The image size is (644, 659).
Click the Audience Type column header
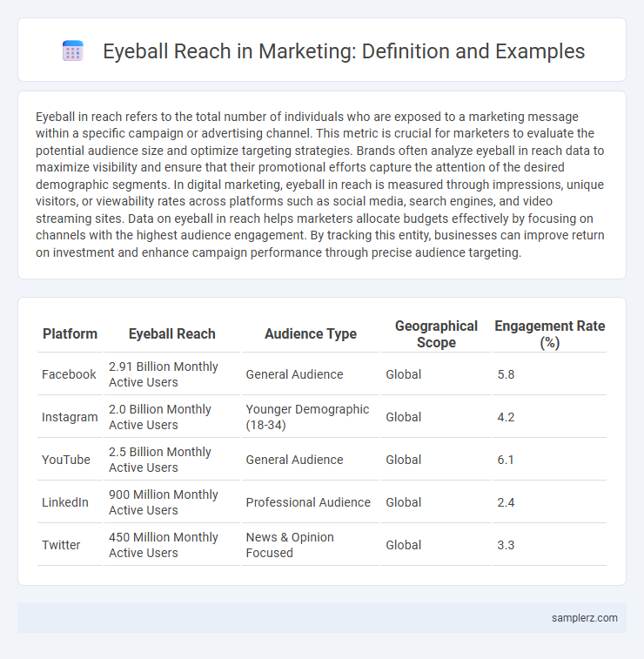click(311, 333)
